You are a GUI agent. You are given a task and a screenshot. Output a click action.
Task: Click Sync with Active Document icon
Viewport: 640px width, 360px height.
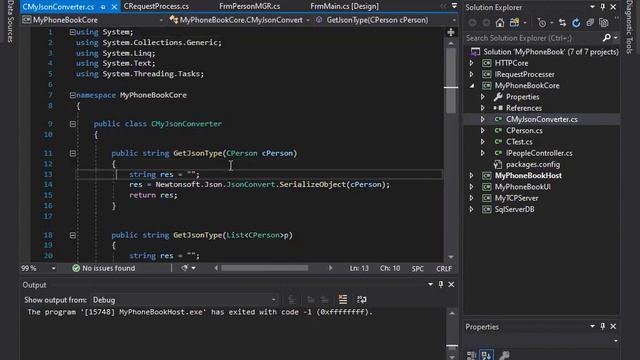click(562, 23)
